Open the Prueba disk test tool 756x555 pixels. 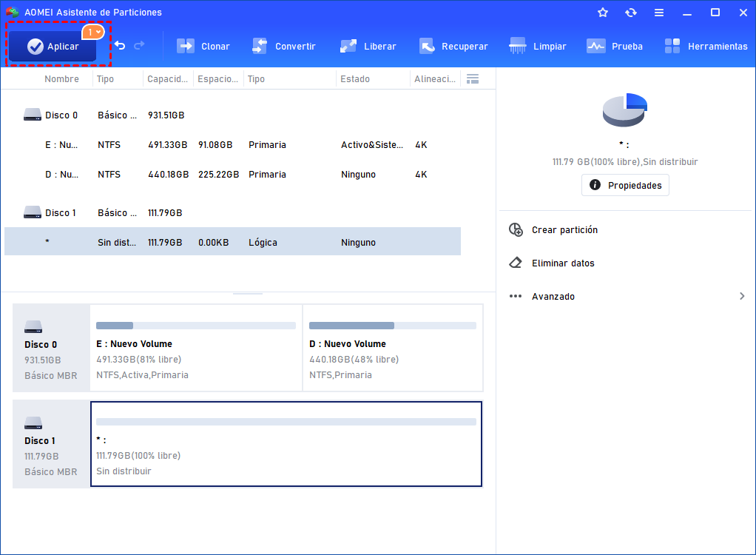[615, 46]
